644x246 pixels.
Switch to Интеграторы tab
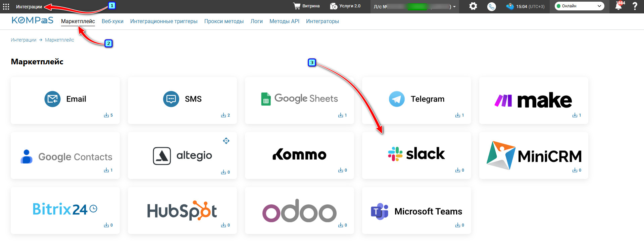click(323, 21)
